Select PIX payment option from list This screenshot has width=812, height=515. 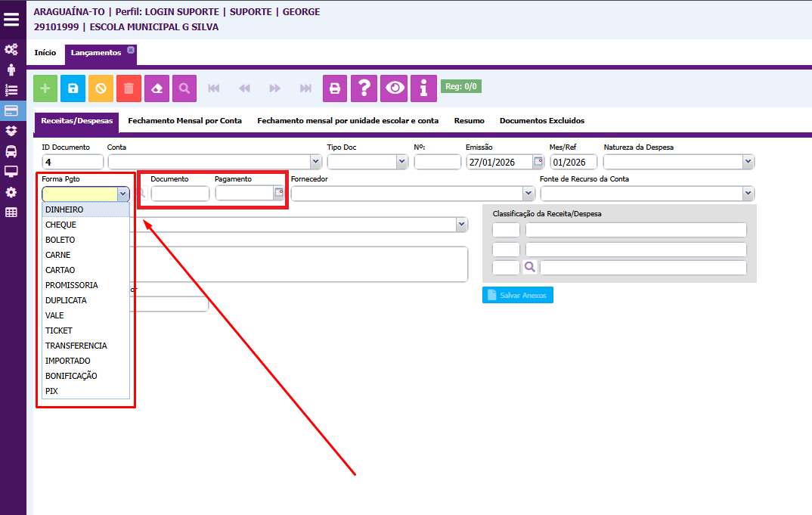[x=52, y=391]
